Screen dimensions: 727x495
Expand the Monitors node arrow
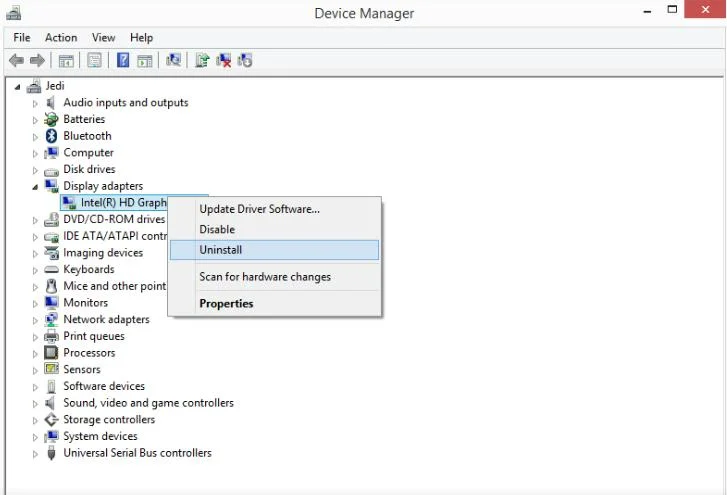tap(35, 304)
